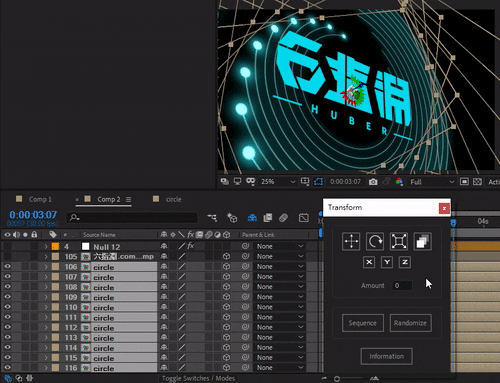Click the Amount input field
Screen dimensions: 500x383
(402, 286)
